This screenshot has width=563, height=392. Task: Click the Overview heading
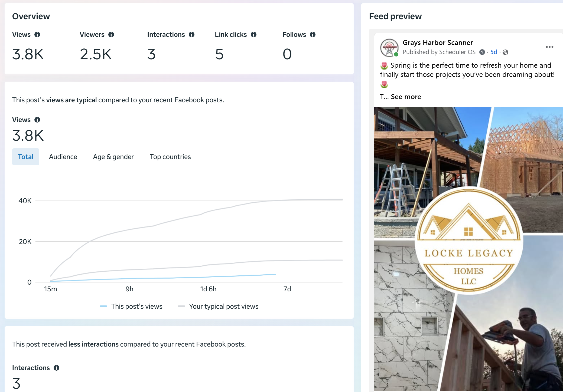(x=31, y=17)
